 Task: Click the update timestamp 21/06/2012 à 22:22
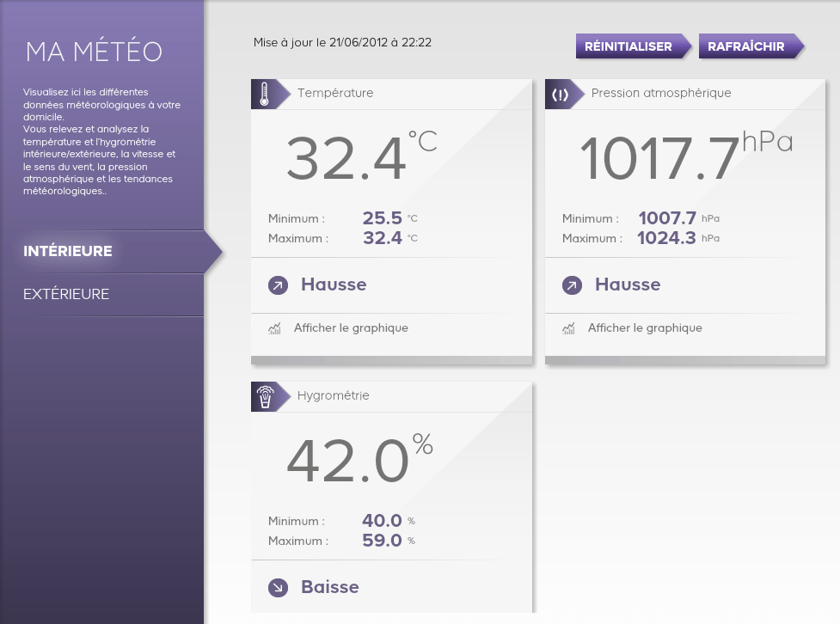(380, 42)
